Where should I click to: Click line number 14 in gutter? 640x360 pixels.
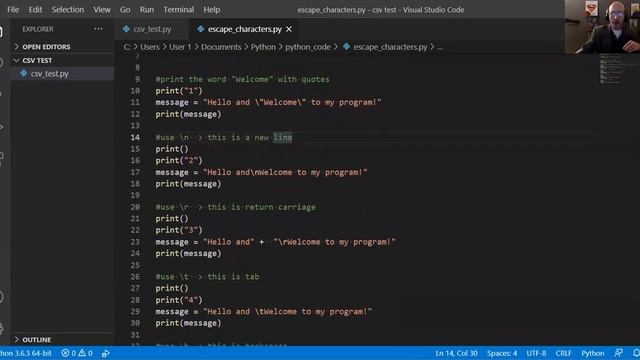click(135, 137)
